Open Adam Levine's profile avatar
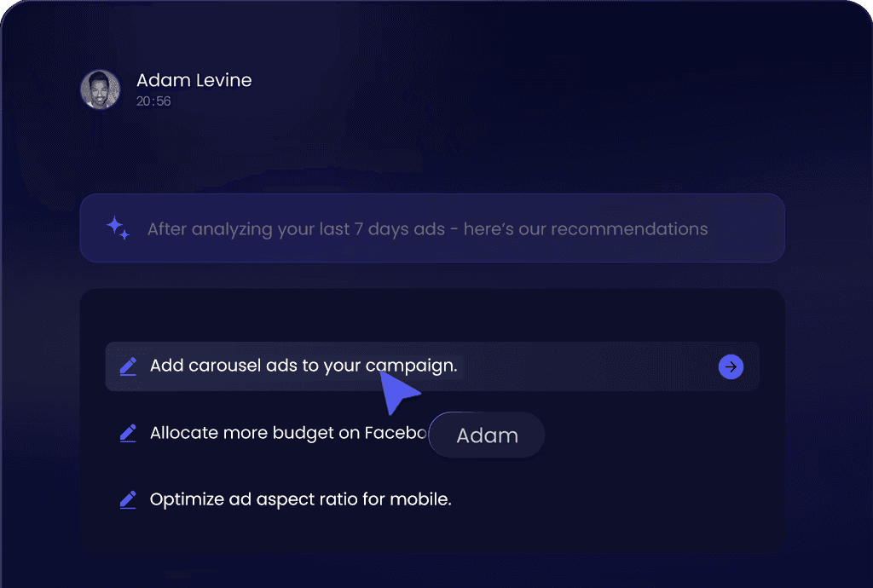 coord(101,89)
